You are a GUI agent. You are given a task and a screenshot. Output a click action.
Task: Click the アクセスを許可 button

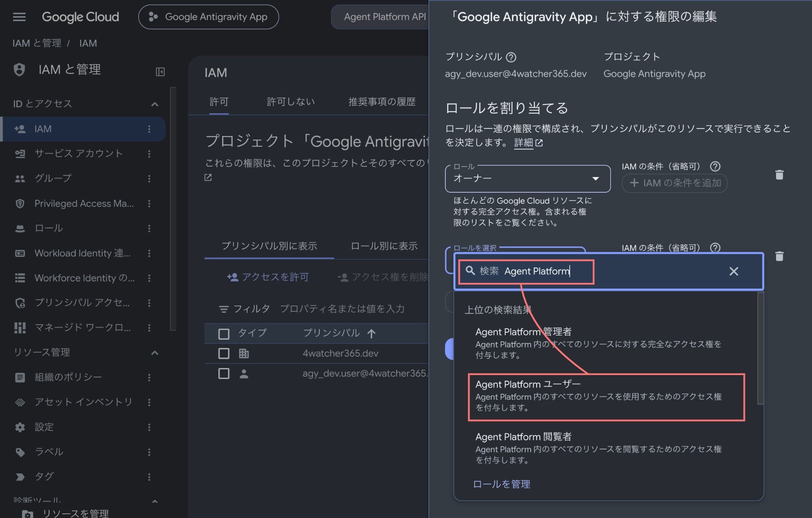click(268, 277)
